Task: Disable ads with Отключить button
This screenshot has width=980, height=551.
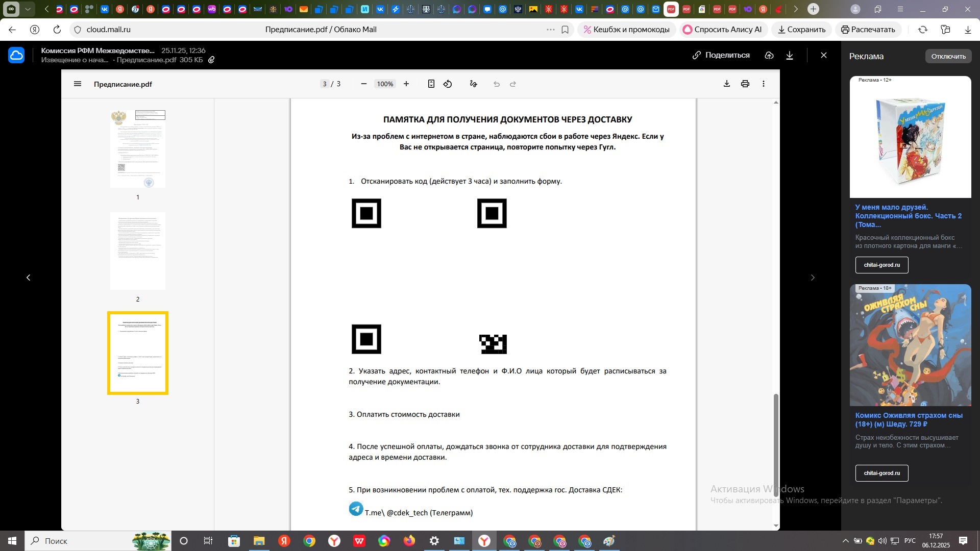Action: [x=948, y=56]
